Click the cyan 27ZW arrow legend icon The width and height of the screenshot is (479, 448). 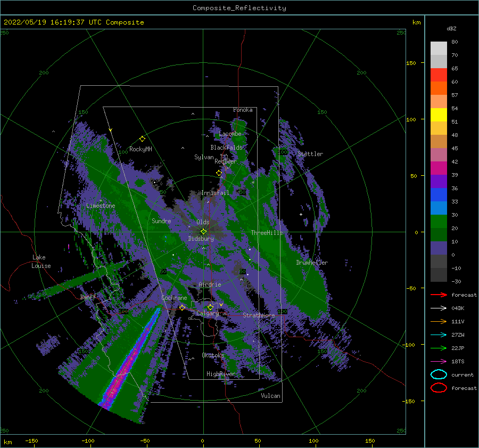439,335
